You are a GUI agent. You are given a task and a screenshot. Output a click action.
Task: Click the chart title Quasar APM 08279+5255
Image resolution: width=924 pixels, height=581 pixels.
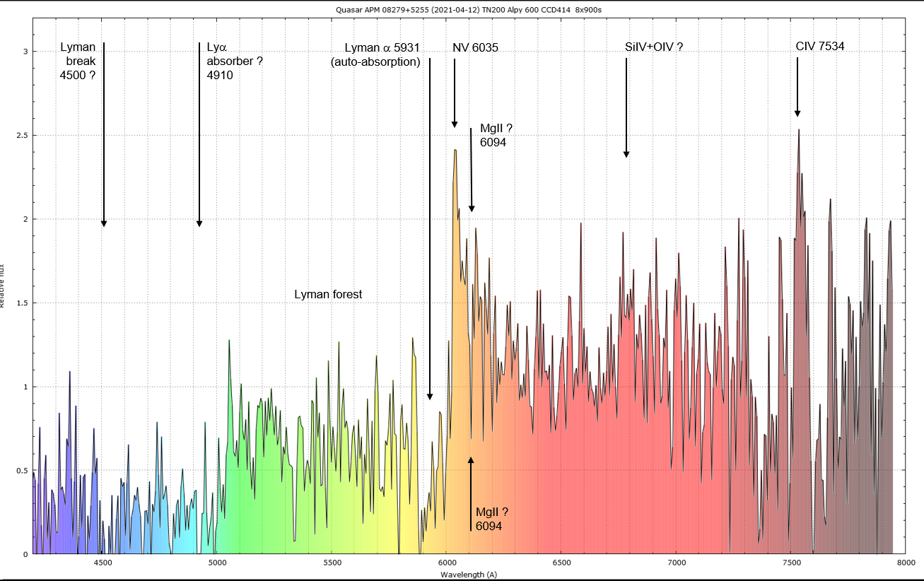coord(463,8)
